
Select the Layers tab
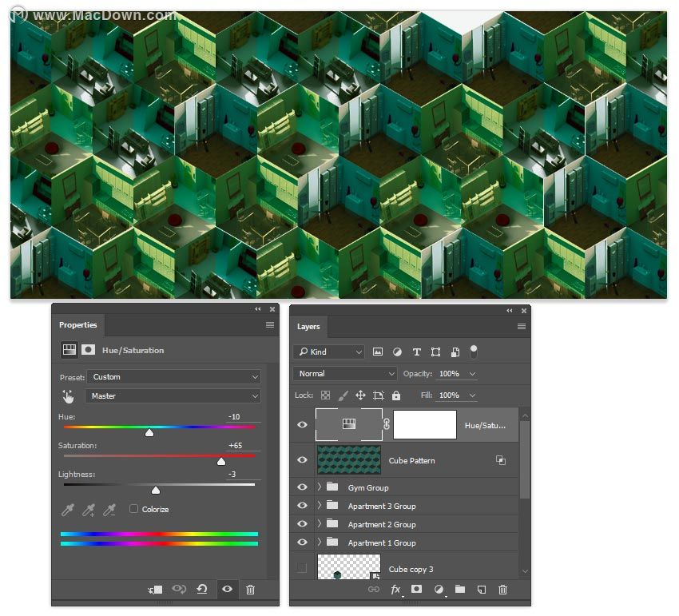308,327
